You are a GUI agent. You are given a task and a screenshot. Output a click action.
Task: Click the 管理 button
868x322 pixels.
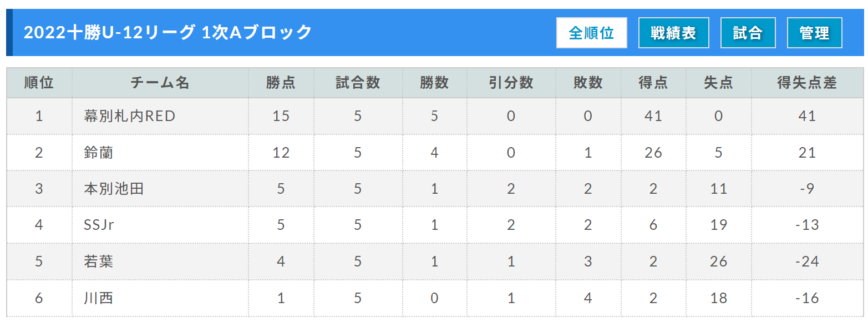click(x=814, y=33)
